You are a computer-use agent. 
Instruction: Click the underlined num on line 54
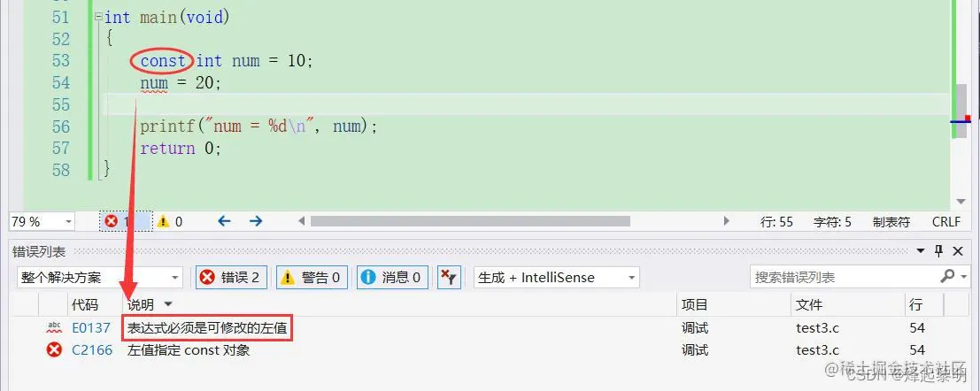coord(154,83)
